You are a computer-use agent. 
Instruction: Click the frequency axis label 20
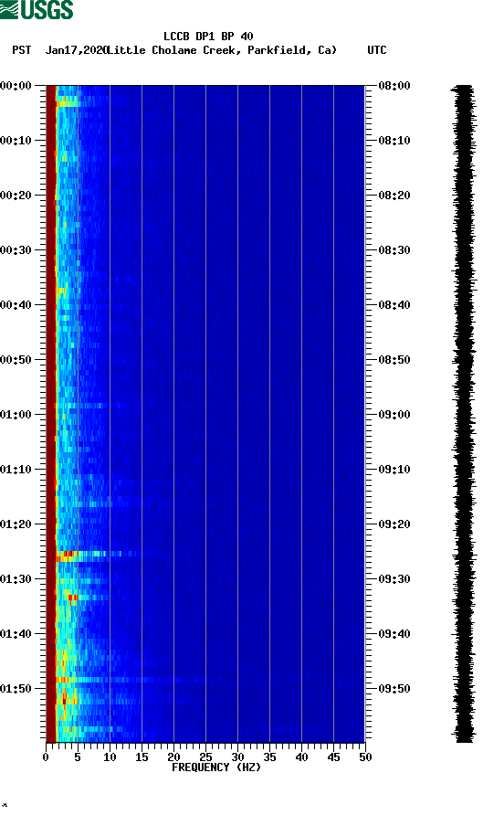point(173,757)
